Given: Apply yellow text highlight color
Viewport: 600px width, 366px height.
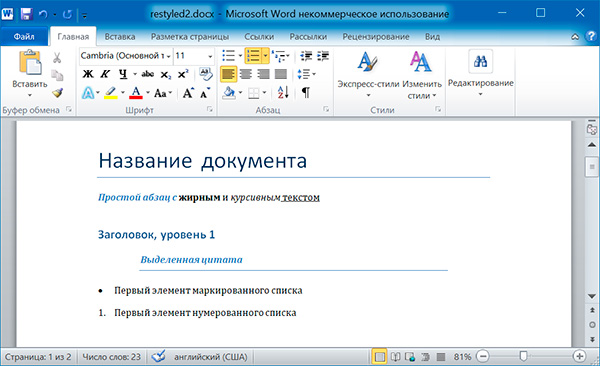Looking at the screenshot, I should (x=111, y=93).
